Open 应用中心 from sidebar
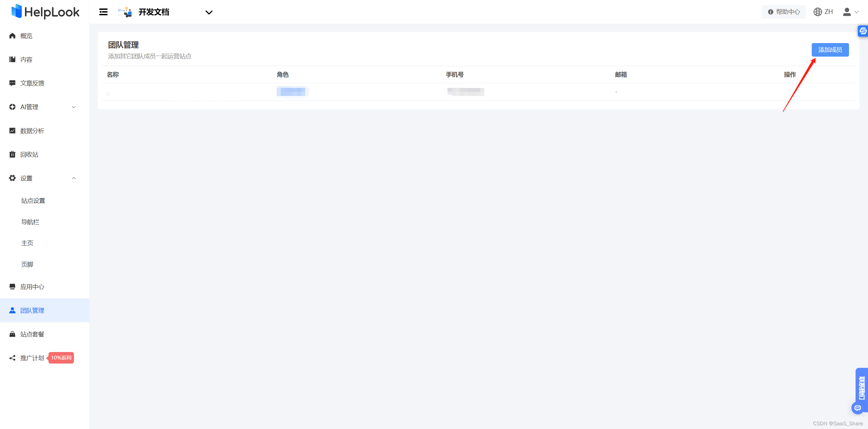 32,287
